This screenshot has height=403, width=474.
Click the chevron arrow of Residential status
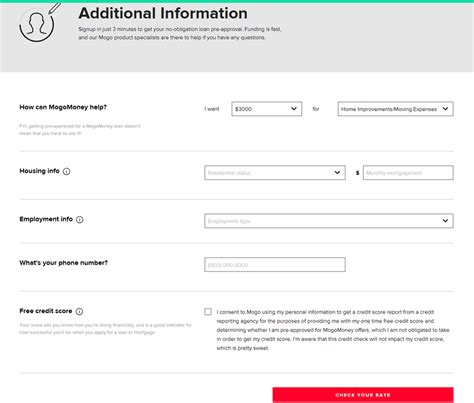pos(337,172)
